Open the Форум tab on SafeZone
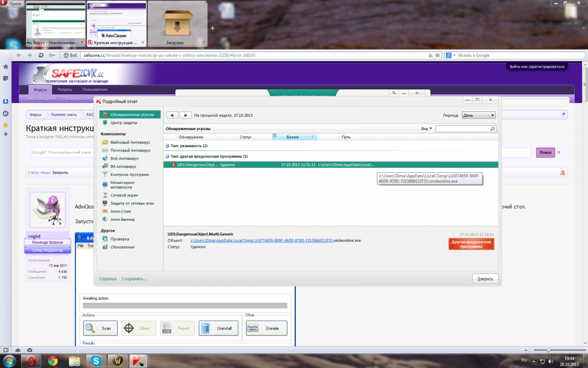The image size is (588, 368). (41, 90)
